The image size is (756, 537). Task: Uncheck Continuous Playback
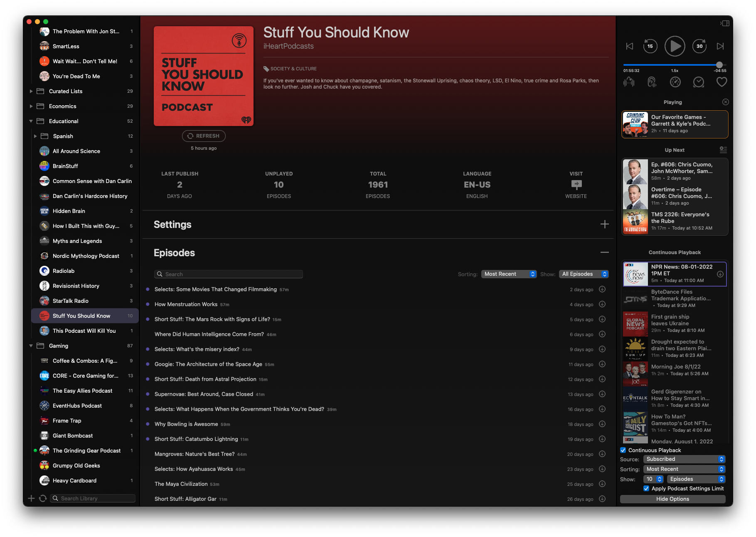pos(623,450)
